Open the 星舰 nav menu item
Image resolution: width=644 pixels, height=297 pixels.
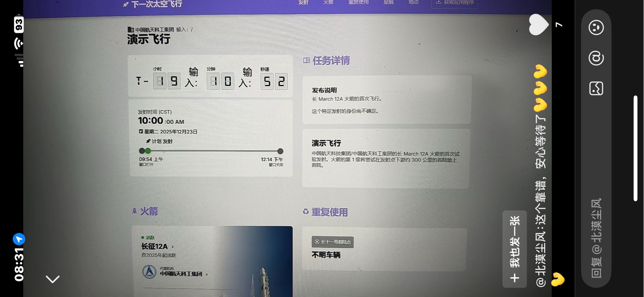pos(388,2)
